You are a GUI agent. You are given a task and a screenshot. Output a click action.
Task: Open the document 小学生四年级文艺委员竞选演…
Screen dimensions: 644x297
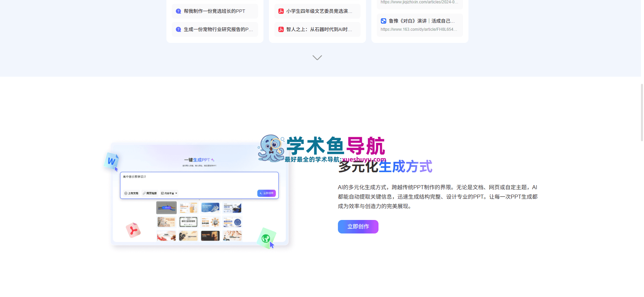tap(317, 11)
